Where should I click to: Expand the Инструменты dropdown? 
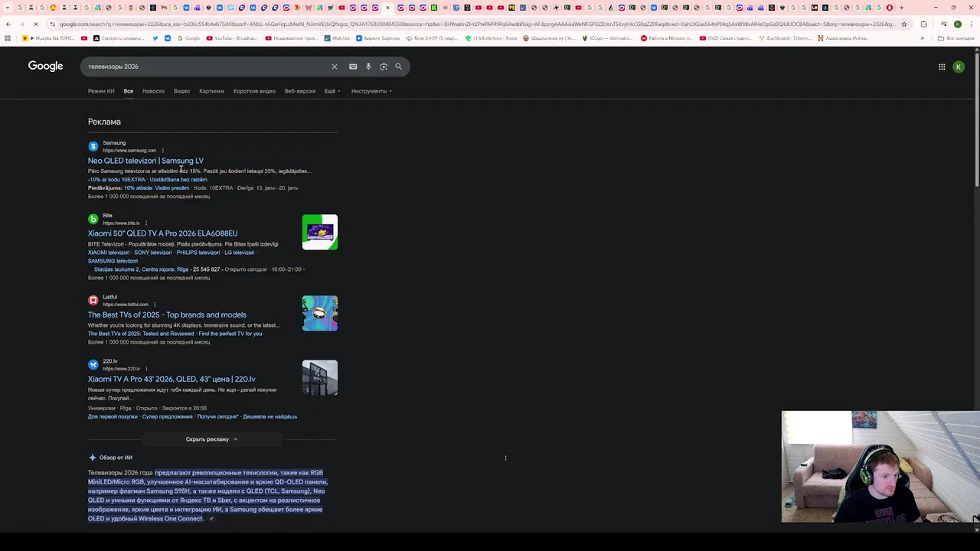[371, 91]
